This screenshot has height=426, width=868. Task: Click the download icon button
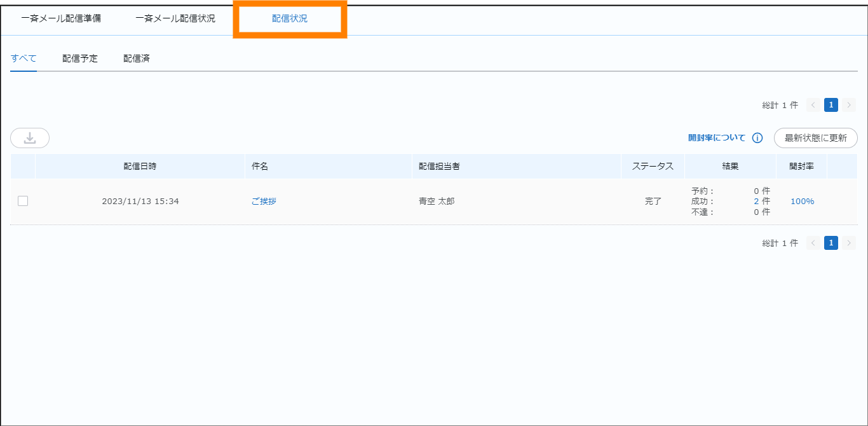(x=30, y=138)
